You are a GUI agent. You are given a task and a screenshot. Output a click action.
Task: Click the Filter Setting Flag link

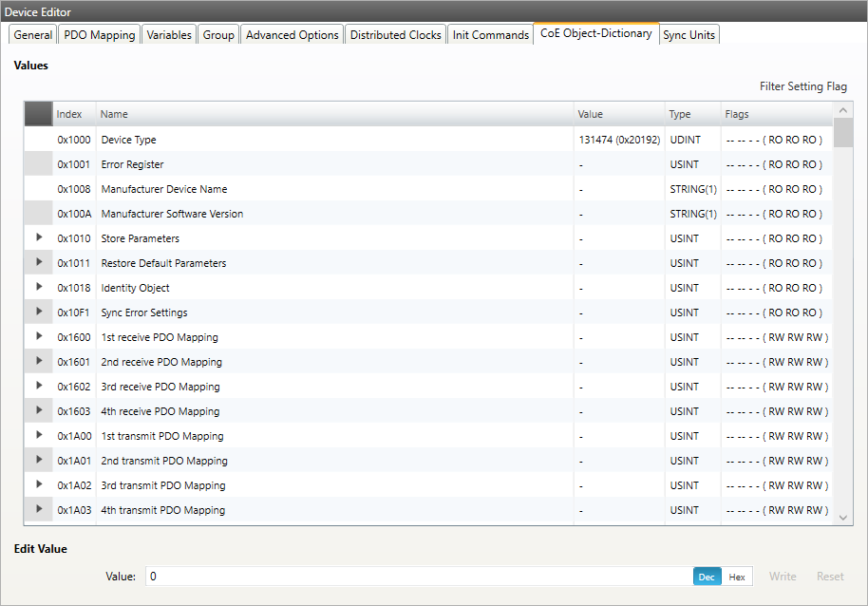tap(802, 86)
